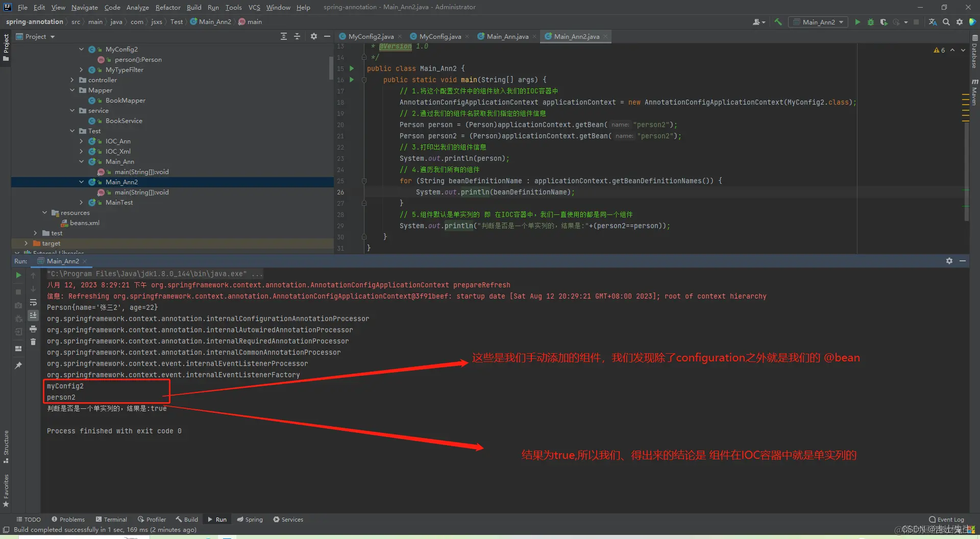Toggle the TODO tool window

(29, 520)
